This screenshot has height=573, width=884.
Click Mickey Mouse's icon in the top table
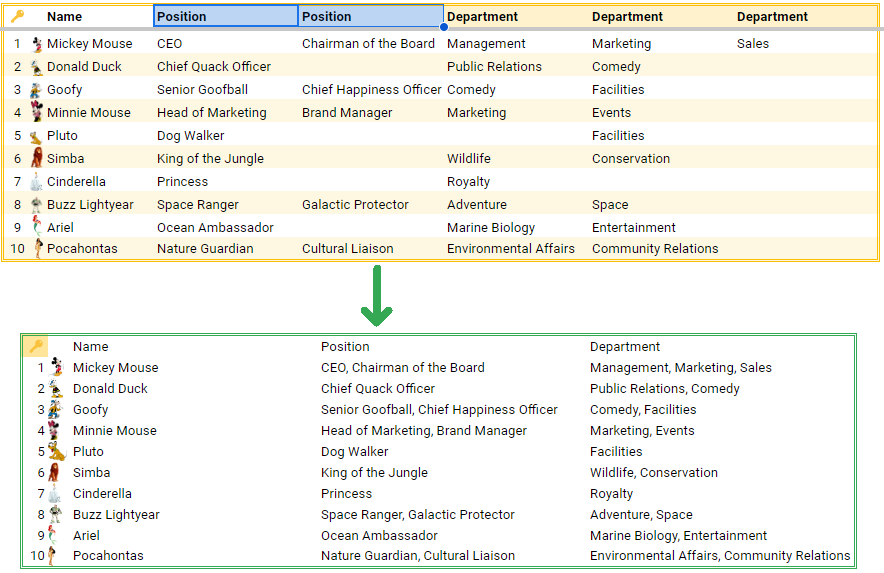point(37,44)
